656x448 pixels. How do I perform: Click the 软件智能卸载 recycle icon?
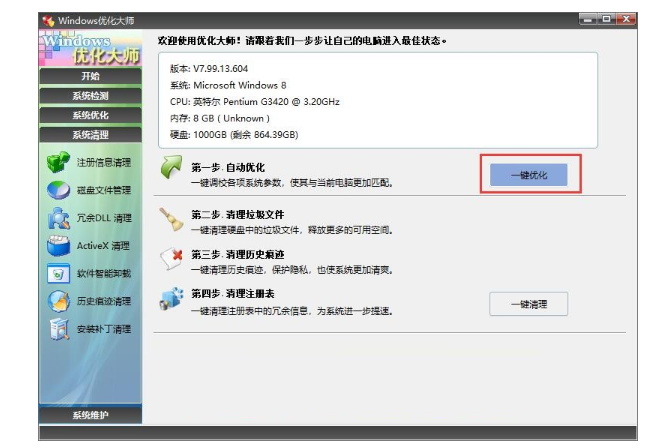(x=58, y=274)
